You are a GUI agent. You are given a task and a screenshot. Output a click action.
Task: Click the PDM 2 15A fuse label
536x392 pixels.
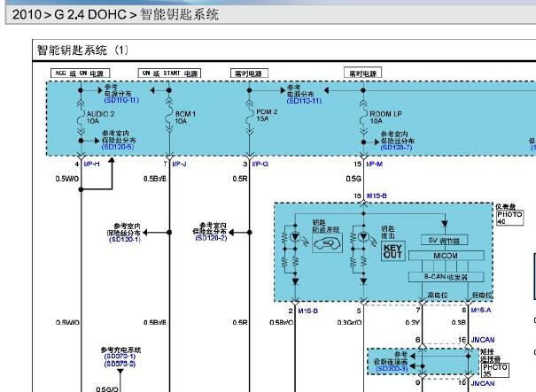(267, 115)
